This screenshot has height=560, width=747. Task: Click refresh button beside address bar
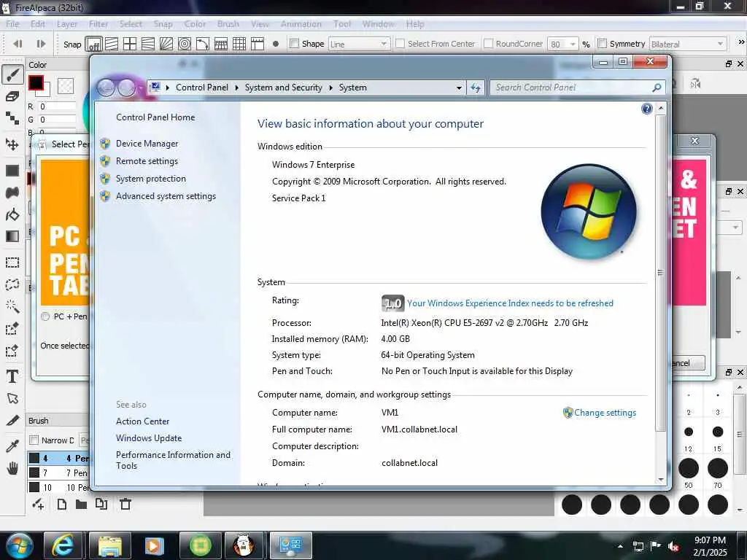(476, 87)
